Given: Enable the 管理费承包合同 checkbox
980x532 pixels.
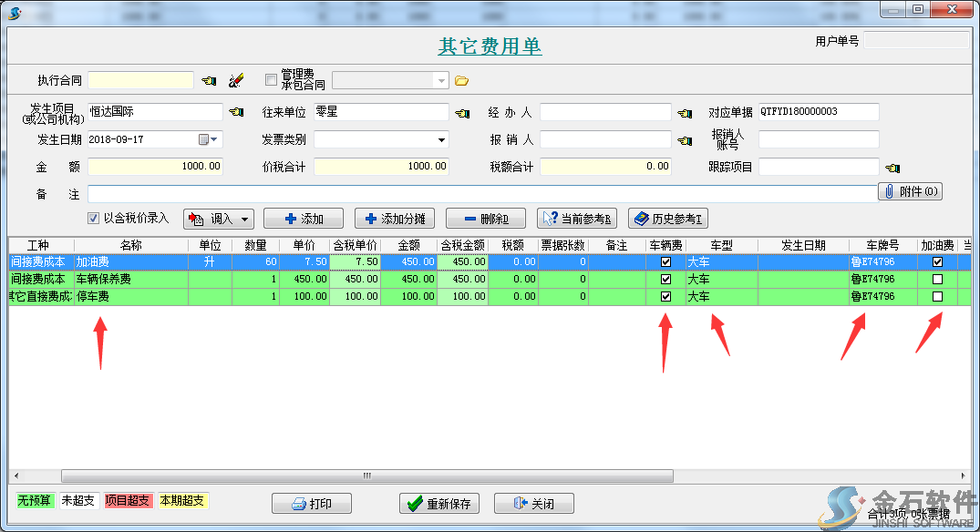Looking at the screenshot, I should pos(271,79).
